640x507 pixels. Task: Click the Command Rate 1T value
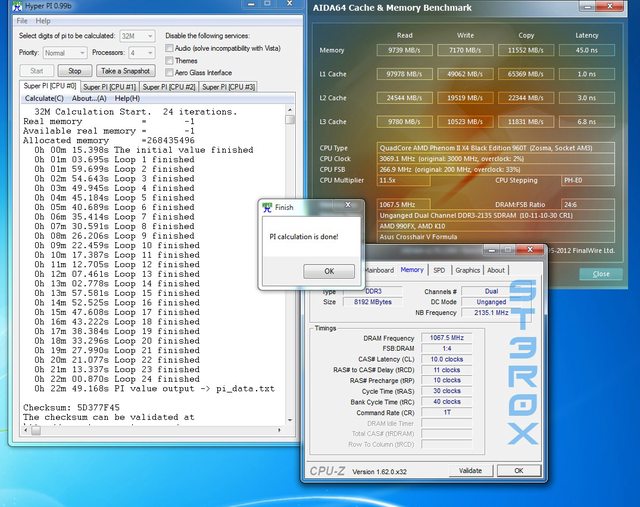pos(447,412)
